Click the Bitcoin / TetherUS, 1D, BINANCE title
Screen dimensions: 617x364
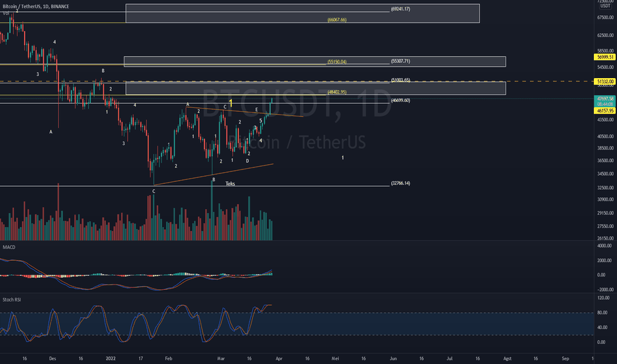(x=36, y=7)
